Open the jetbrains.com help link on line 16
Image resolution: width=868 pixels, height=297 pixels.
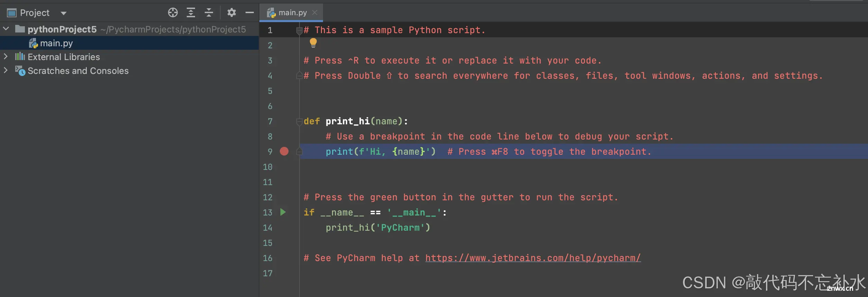(533, 258)
